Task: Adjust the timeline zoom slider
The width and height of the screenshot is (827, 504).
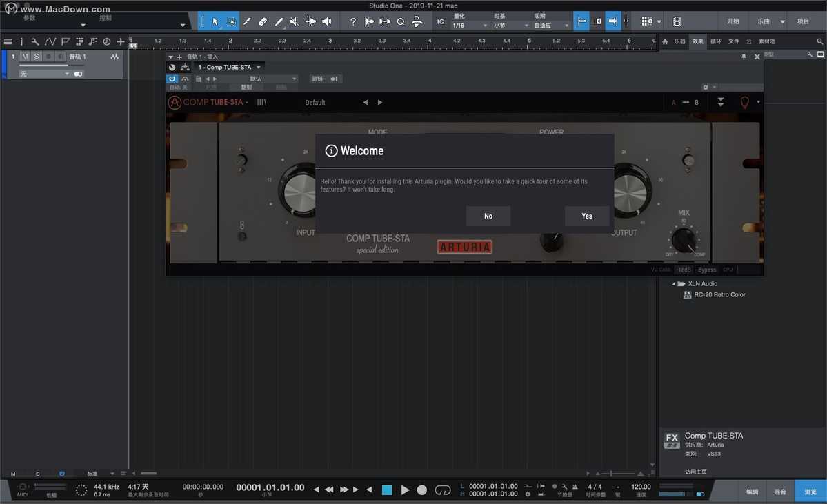Action: tap(619, 474)
